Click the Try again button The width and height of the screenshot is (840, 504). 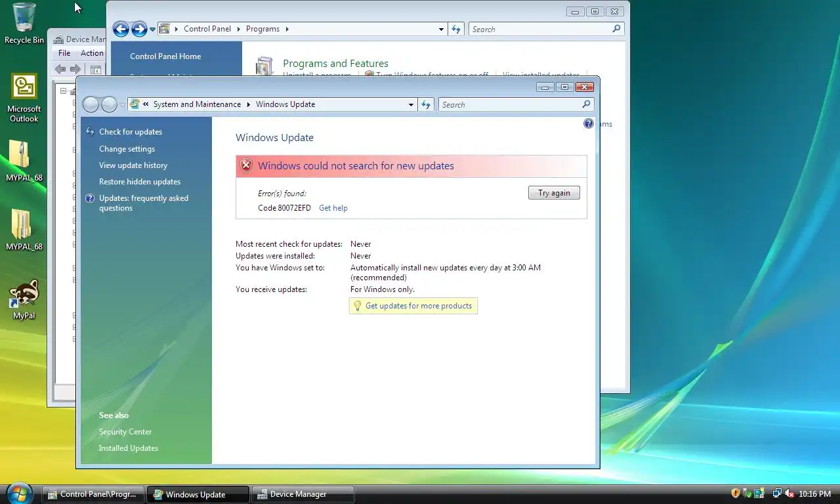554,193
